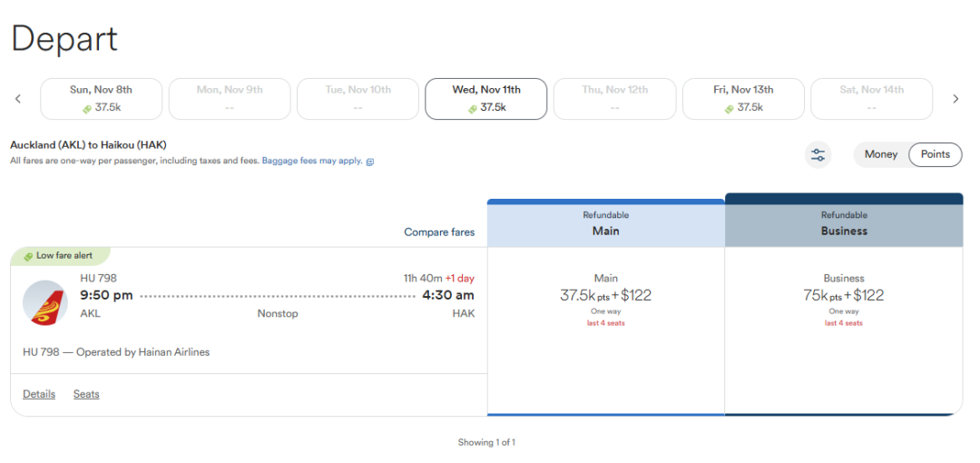Click 'last 4 seats' under Business fare

[844, 323]
